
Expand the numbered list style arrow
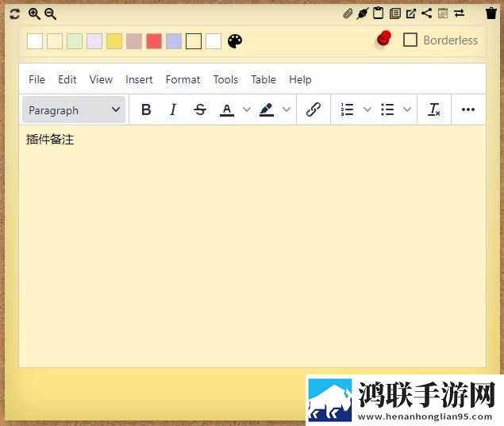pos(367,109)
